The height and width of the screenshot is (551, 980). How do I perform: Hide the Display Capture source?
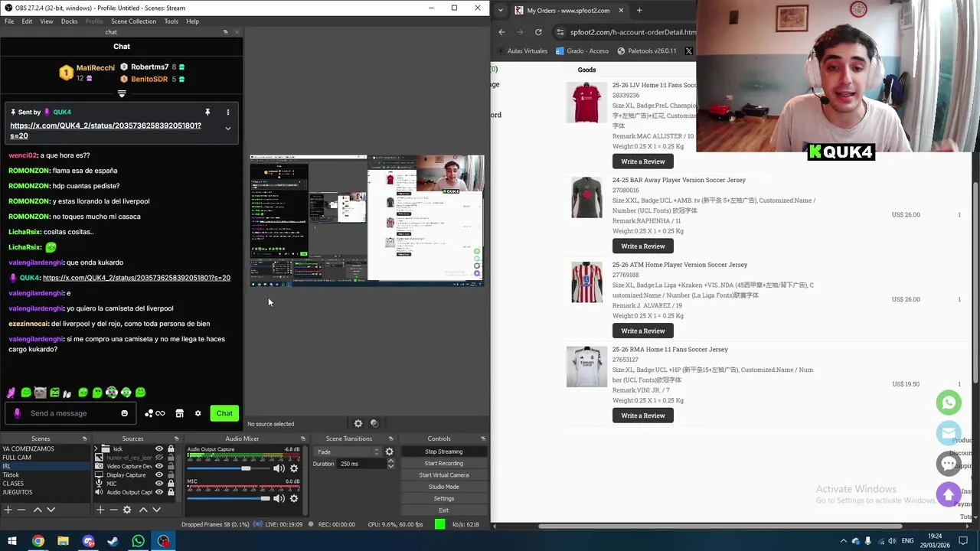pyautogui.click(x=159, y=475)
